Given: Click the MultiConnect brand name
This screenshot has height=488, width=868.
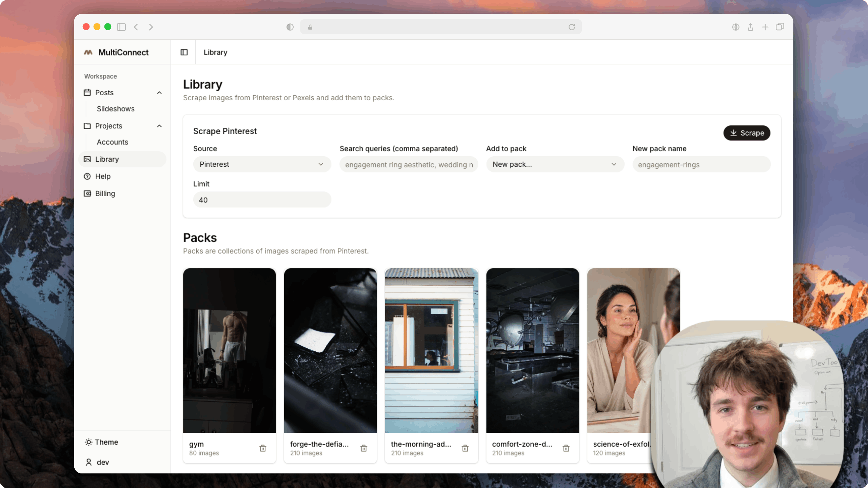Looking at the screenshot, I should tap(123, 52).
